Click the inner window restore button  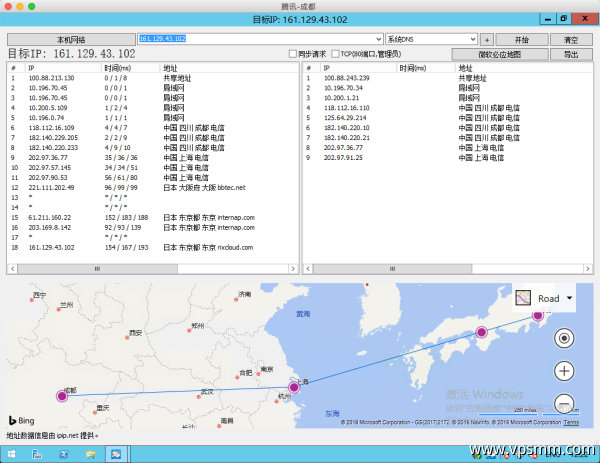[564, 19]
